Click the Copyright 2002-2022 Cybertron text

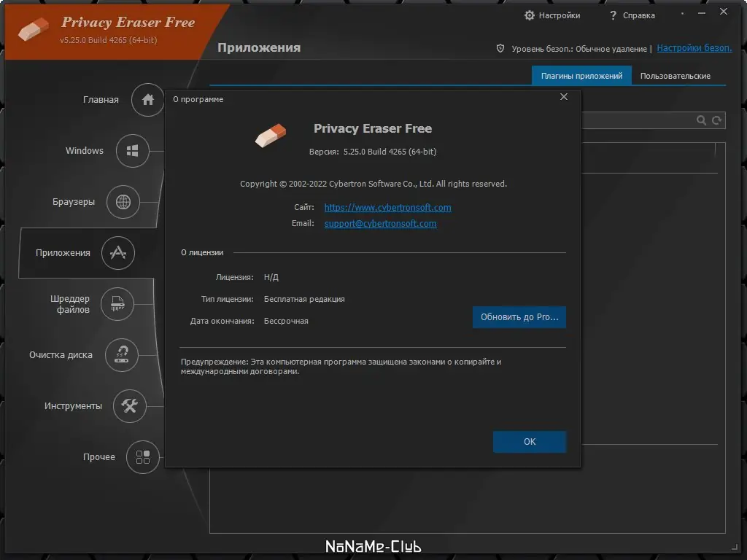click(373, 184)
